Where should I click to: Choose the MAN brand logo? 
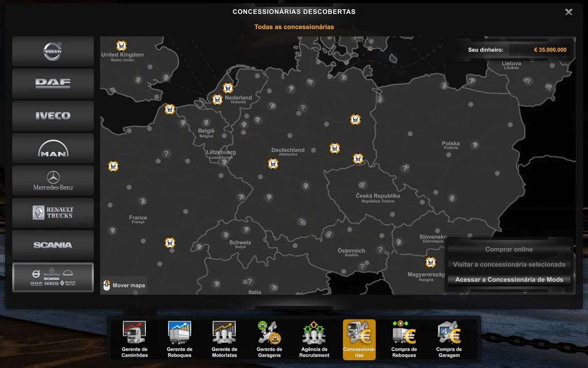pyautogui.click(x=53, y=148)
